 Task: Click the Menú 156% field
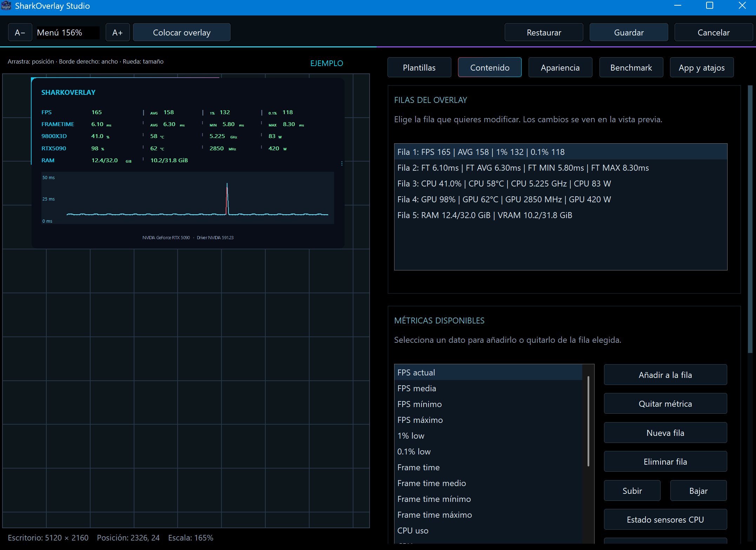pos(68,33)
